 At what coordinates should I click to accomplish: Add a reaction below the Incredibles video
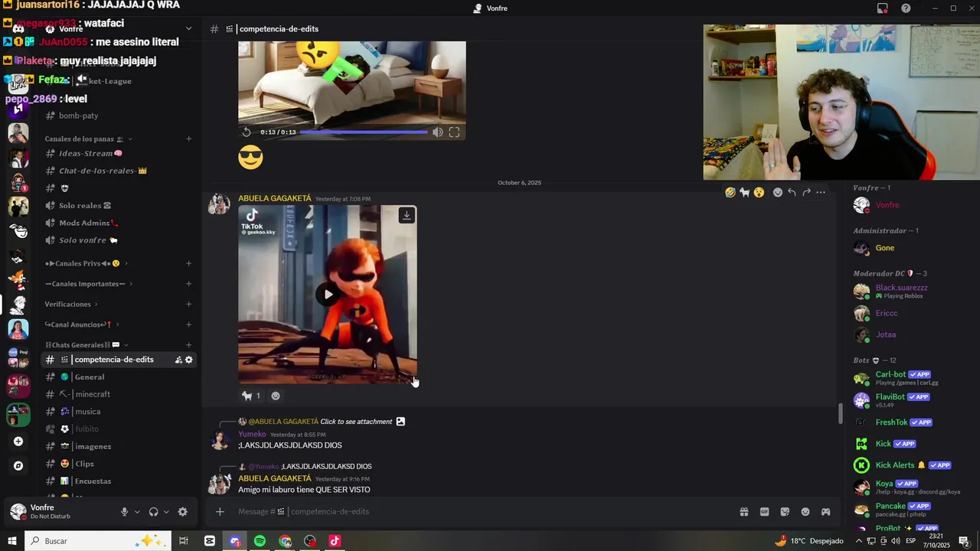(276, 396)
